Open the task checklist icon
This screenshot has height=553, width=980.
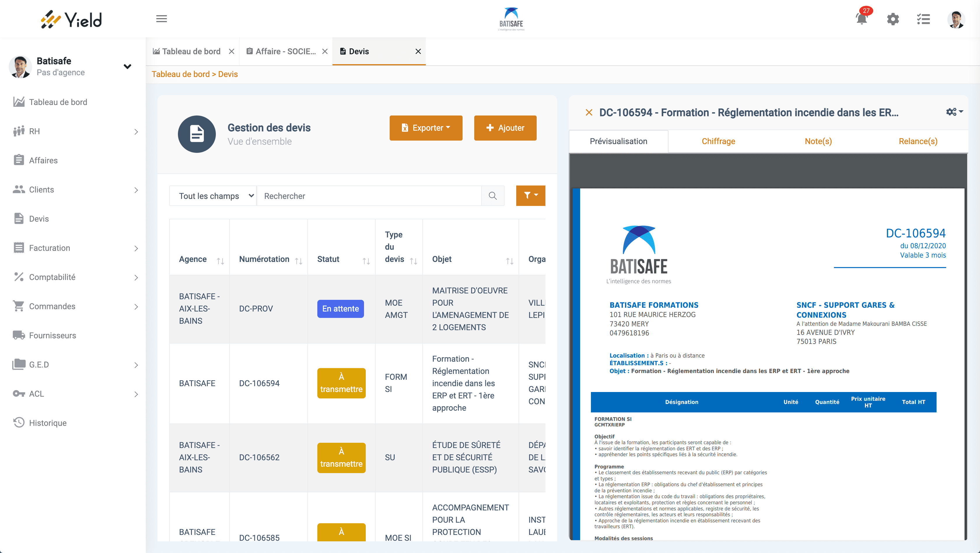tap(923, 19)
